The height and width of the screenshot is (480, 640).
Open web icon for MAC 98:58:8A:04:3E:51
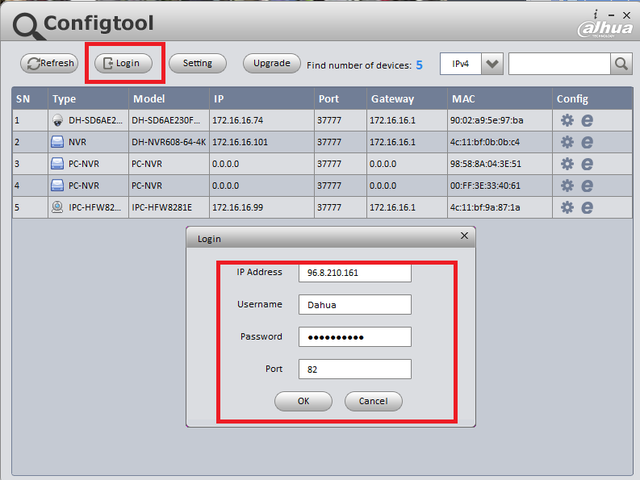[587, 164]
